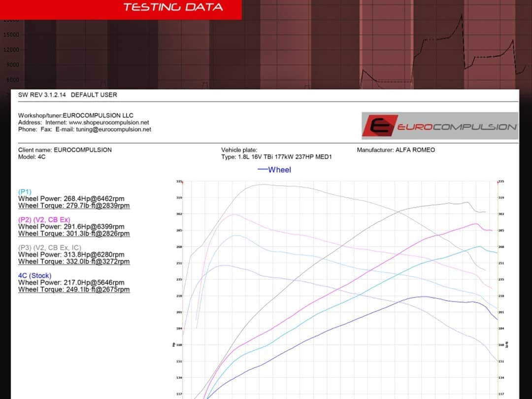Viewport: 532px width, 399px height.
Task: Select the 'SW REV 3.1.2.14 DEFAULT USER' text
Action: 67,95
